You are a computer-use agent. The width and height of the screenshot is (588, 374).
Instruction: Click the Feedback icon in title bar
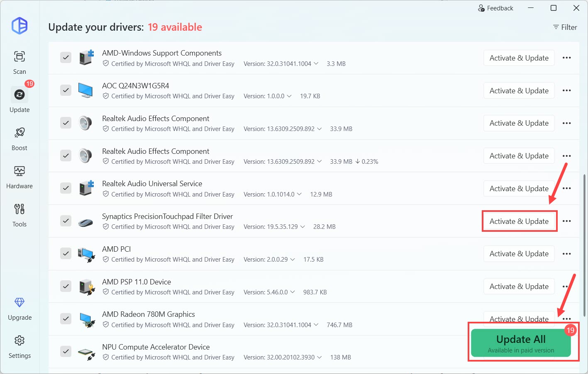click(x=481, y=8)
